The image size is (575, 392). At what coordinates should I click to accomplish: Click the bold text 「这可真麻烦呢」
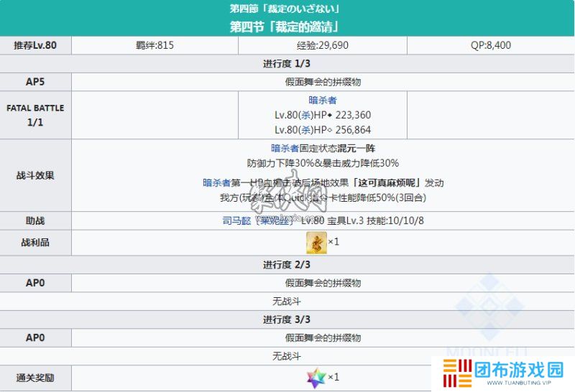tap(387, 182)
